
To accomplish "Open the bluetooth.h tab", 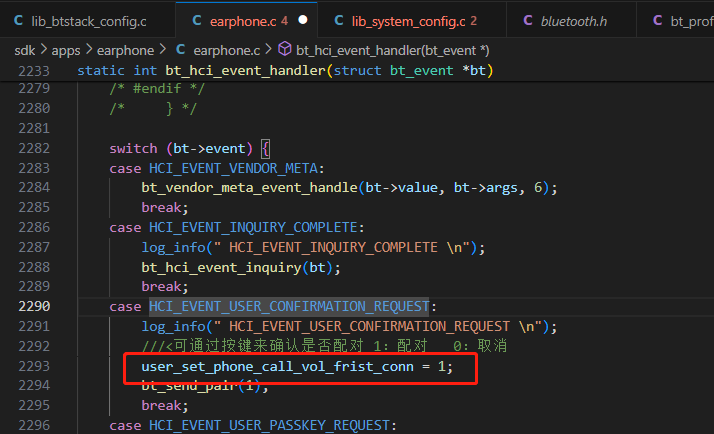I will point(571,21).
